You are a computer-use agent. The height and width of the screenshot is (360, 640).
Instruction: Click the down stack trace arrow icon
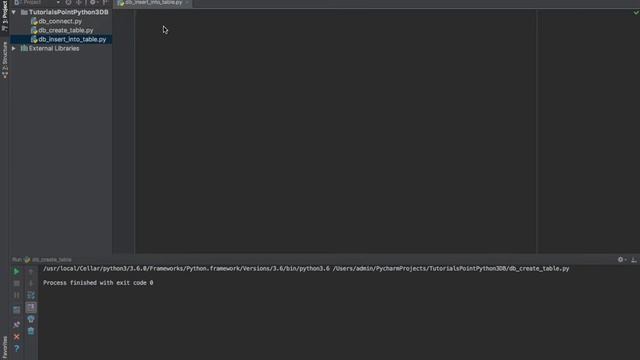(31, 283)
